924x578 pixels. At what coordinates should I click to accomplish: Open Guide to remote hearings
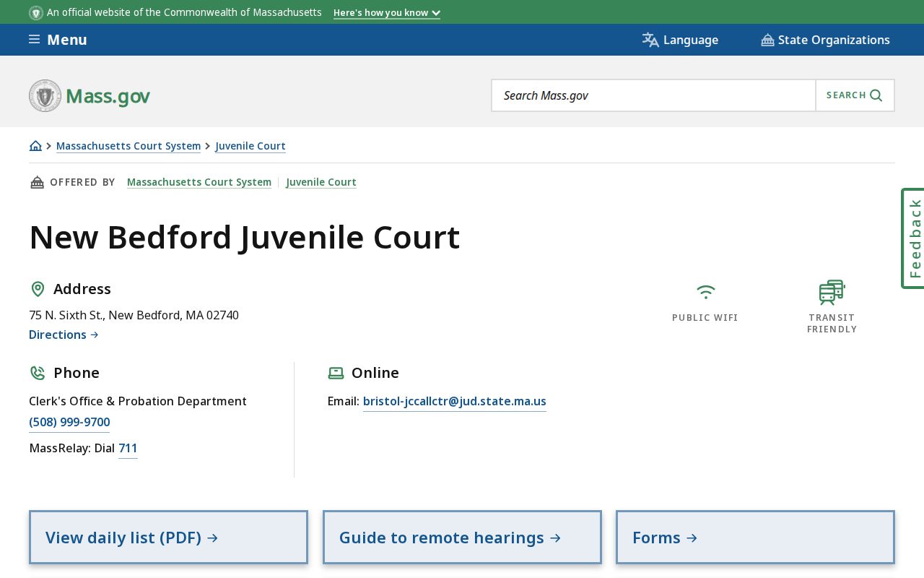pyautogui.click(x=462, y=538)
